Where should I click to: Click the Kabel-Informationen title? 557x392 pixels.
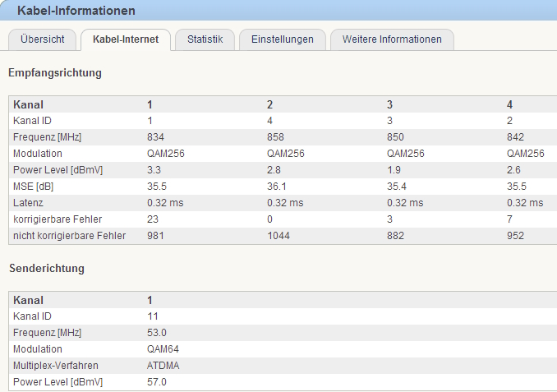(x=76, y=11)
